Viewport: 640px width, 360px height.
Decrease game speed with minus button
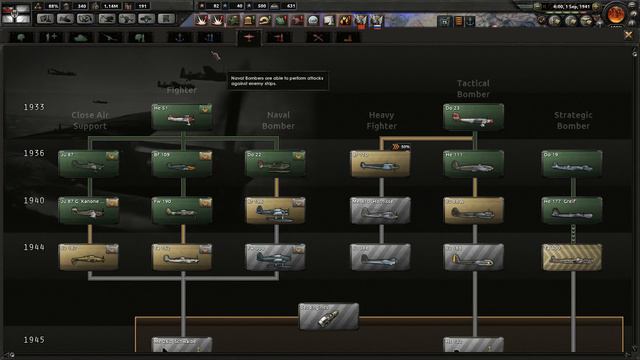click(538, 6)
